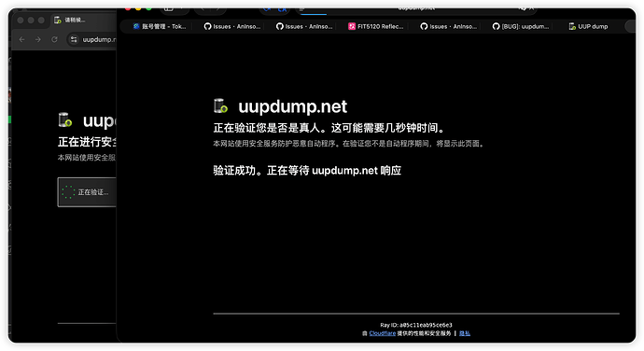Click the FIT5120 tab pink favicon

pyautogui.click(x=352, y=26)
